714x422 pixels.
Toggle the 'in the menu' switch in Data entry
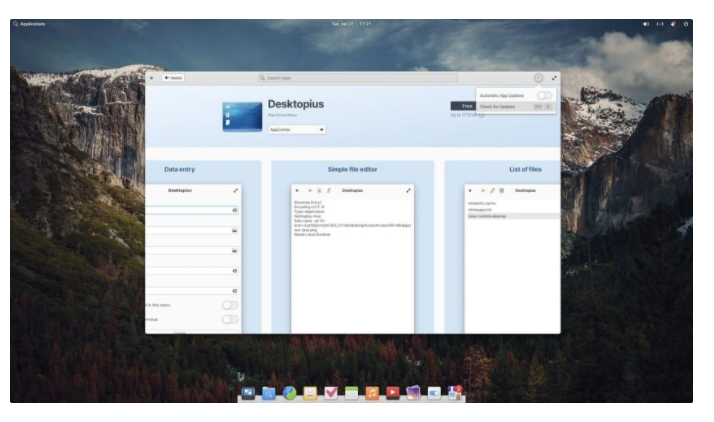[x=230, y=305]
